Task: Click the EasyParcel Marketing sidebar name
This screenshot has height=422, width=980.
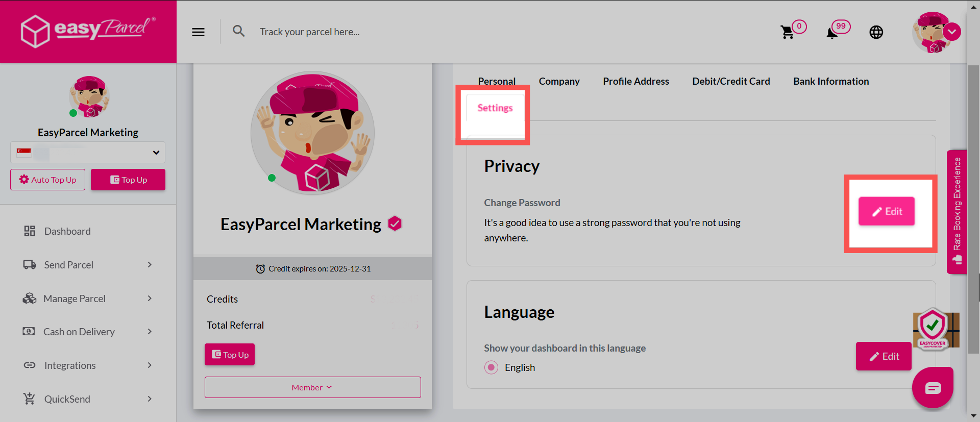Action: [x=88, y=133]
